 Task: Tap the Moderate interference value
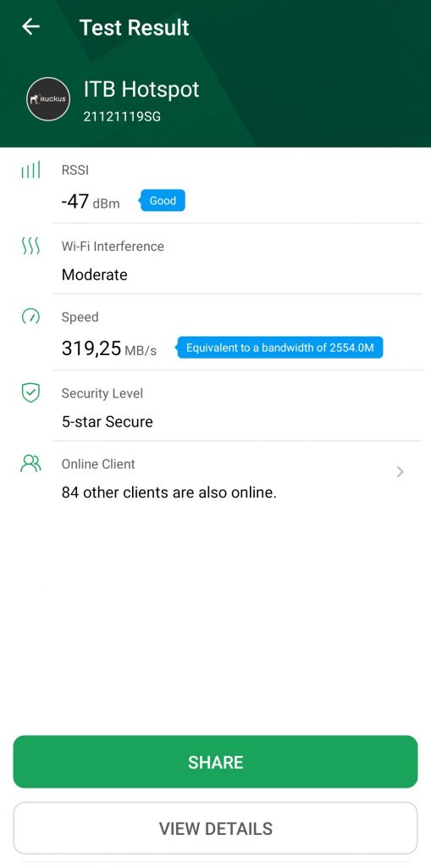click(95, 275)
